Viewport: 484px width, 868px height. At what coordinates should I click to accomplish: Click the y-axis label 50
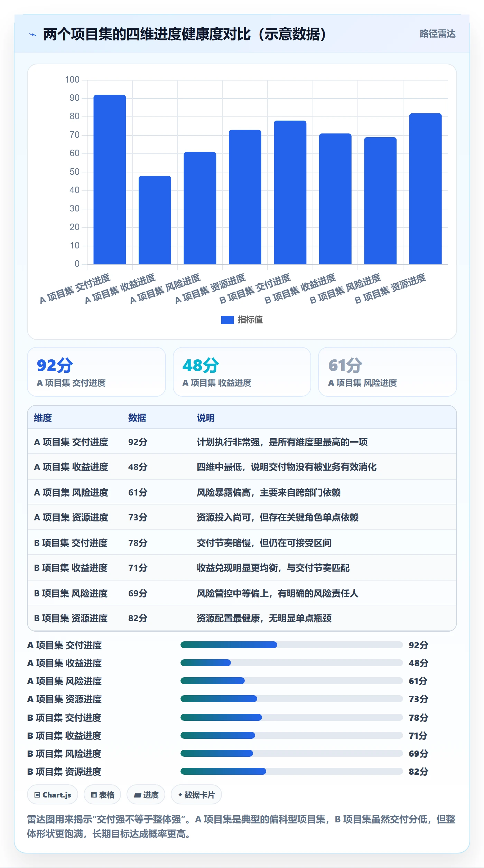(x=74, y=172)
